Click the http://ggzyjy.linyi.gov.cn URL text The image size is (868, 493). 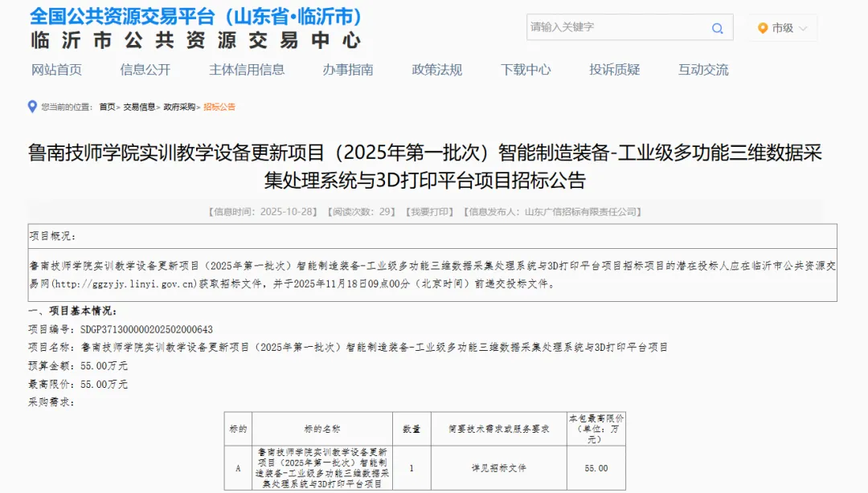point(124,284)
